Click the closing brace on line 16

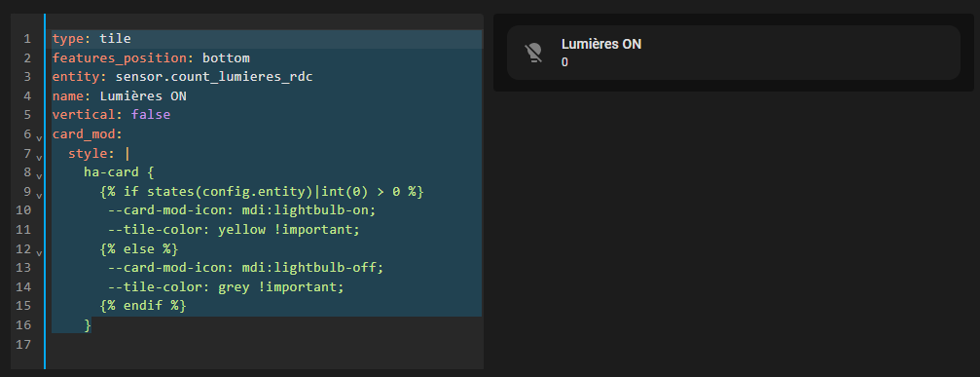(88, 325)
